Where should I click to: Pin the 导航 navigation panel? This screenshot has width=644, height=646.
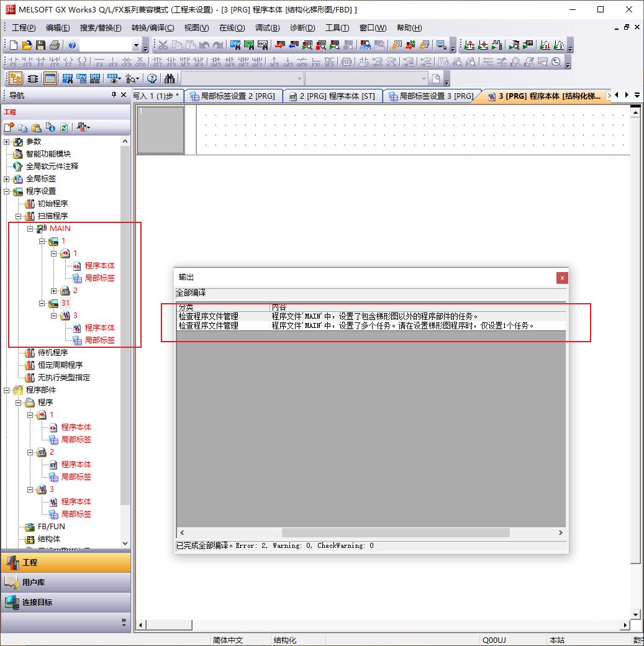point(114,95)
